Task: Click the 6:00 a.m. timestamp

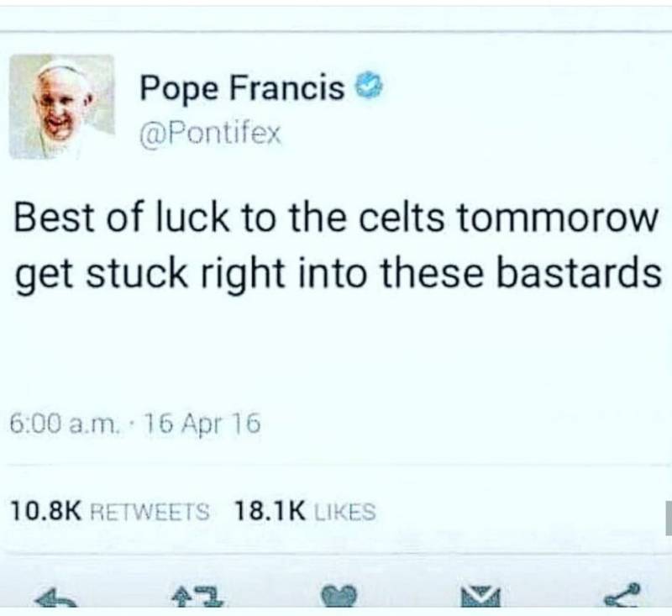Action: click(x=64, y=424)
